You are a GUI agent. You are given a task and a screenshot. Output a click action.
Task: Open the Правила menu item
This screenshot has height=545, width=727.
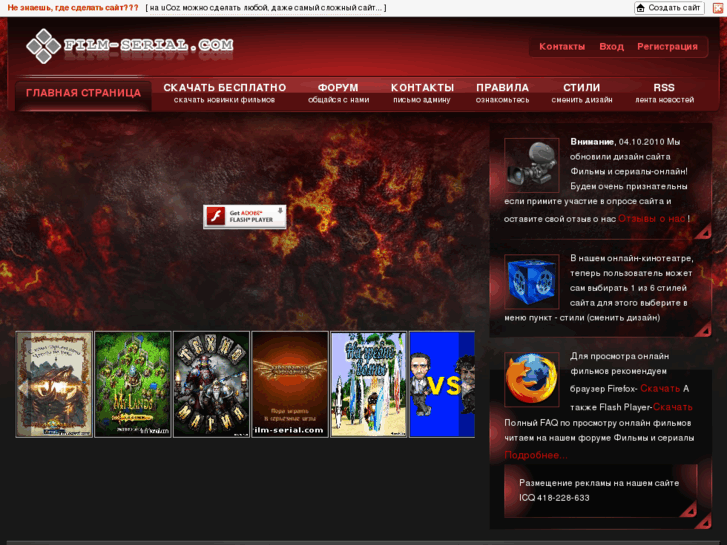(x=502, y=93)
